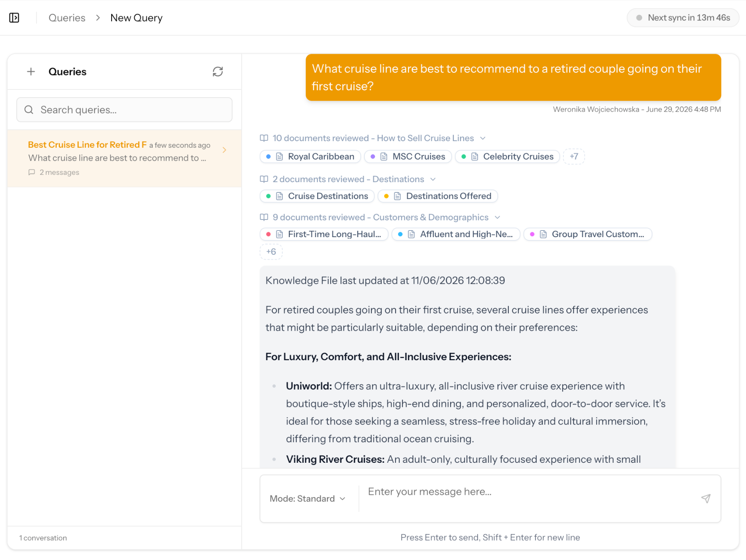Click the 2 messages comment icon
Screen dimensions: 746x560
tap(32, 172)
